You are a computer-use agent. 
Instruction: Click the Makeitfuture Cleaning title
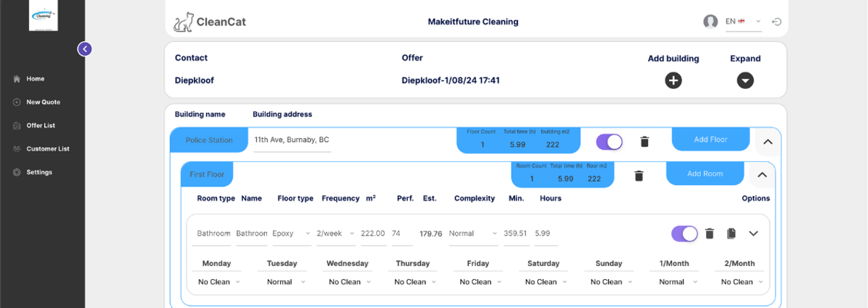(x=473, y=22)
